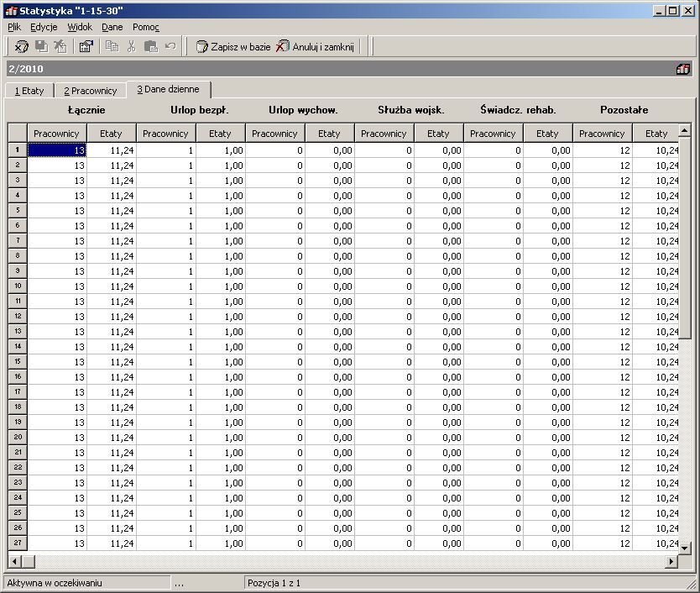Open the Pomoc menu
The height and width of the screenshot is (593, 700).
145,27
